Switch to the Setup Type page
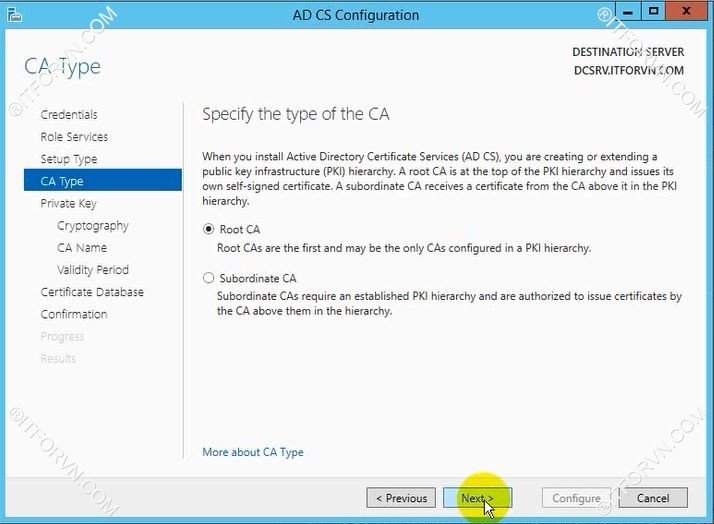Viewport: 714px width, 524px height. pyautogui.click(x=69, y=159)
